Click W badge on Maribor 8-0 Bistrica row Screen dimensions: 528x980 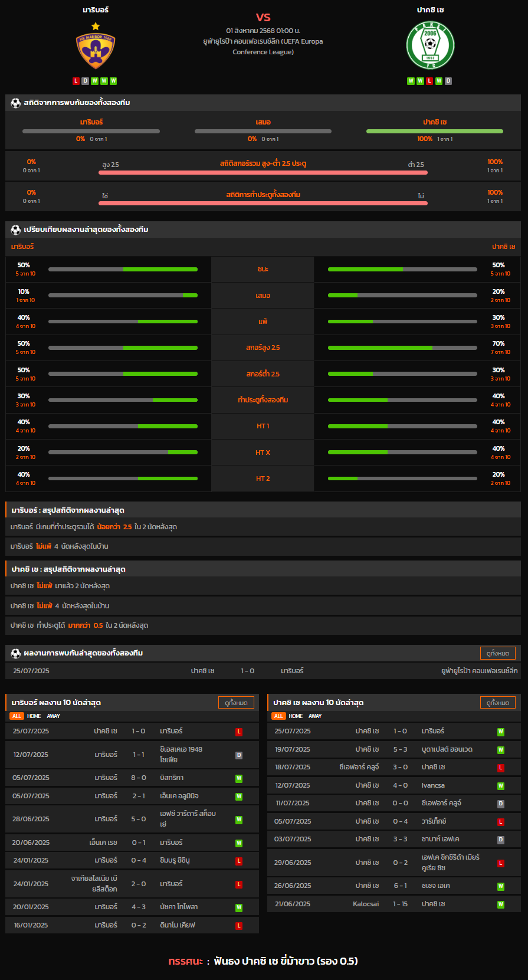(x=239, y=778)
